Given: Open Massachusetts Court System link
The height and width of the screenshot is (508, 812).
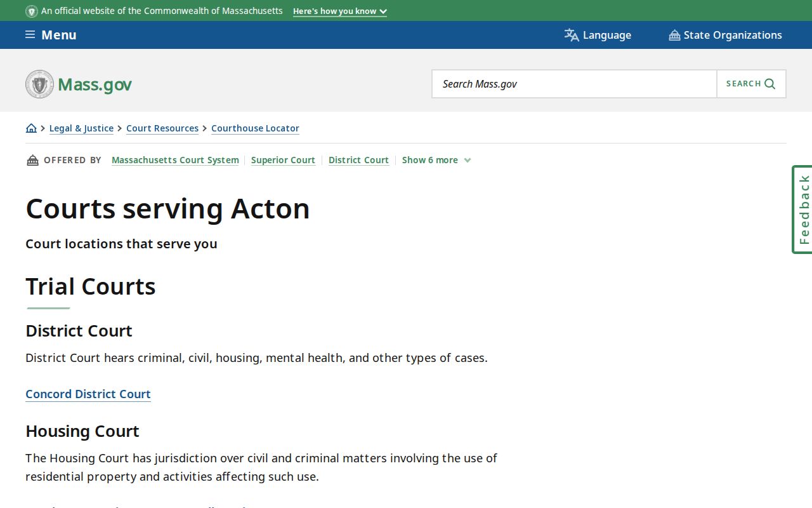Looking at the screenshot, I should click(175, 160).
